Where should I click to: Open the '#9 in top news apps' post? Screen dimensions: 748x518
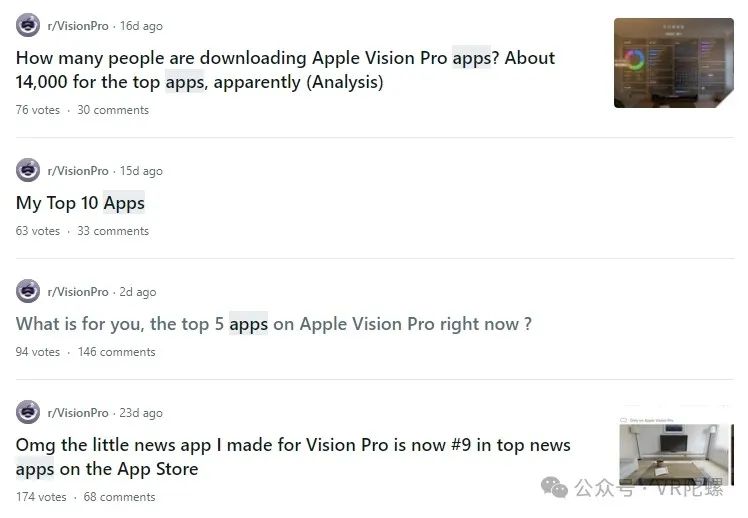pos(293,457)
